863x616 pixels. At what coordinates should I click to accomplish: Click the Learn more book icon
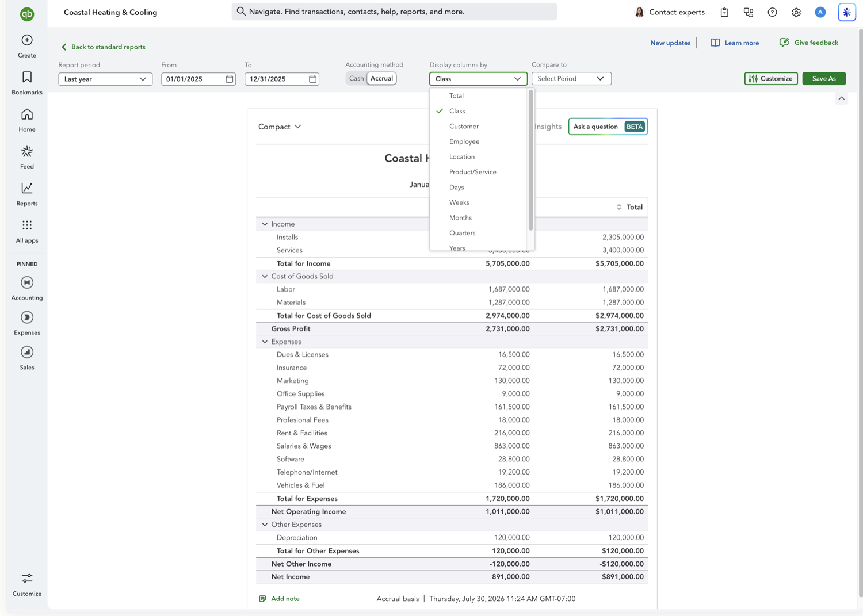coord(715,43)
